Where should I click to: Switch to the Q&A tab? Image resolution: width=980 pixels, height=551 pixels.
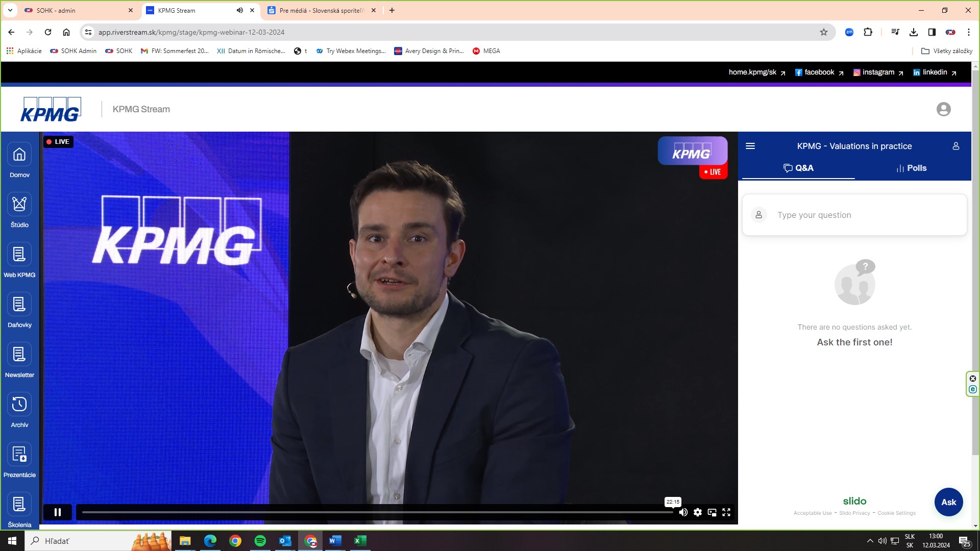[798, 168]
